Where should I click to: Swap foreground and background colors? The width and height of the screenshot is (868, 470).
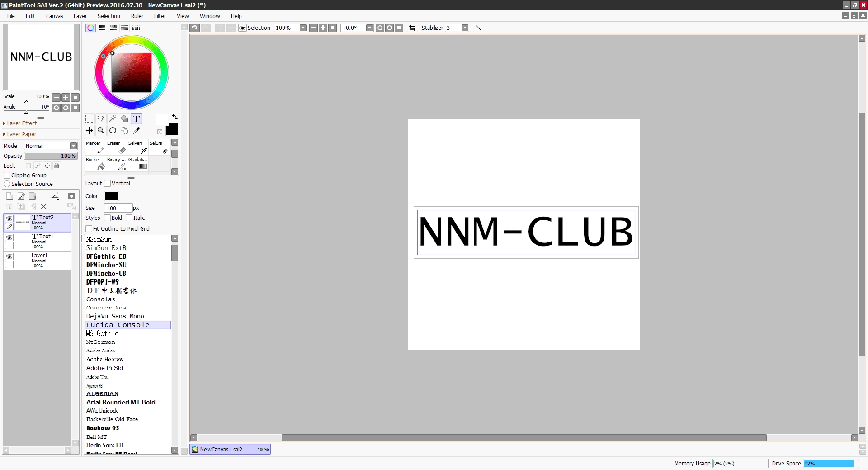click(x=175, y=117)
